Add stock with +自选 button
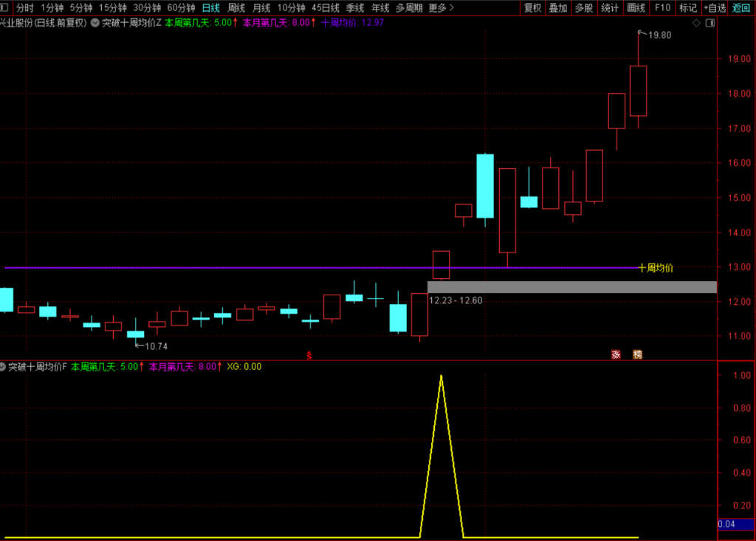 pyautogui.click(x=714, y=7)
